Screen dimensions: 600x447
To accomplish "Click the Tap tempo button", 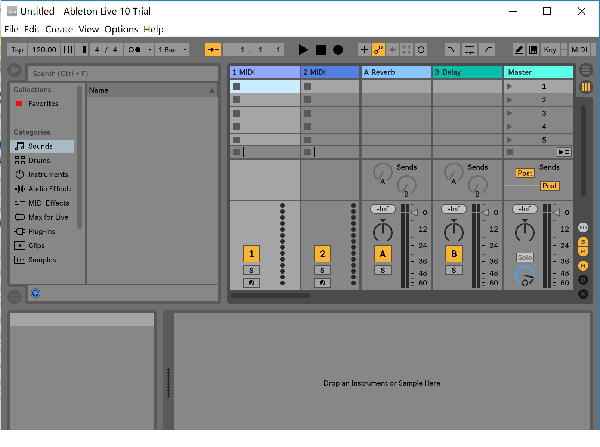I will [16, 49].
